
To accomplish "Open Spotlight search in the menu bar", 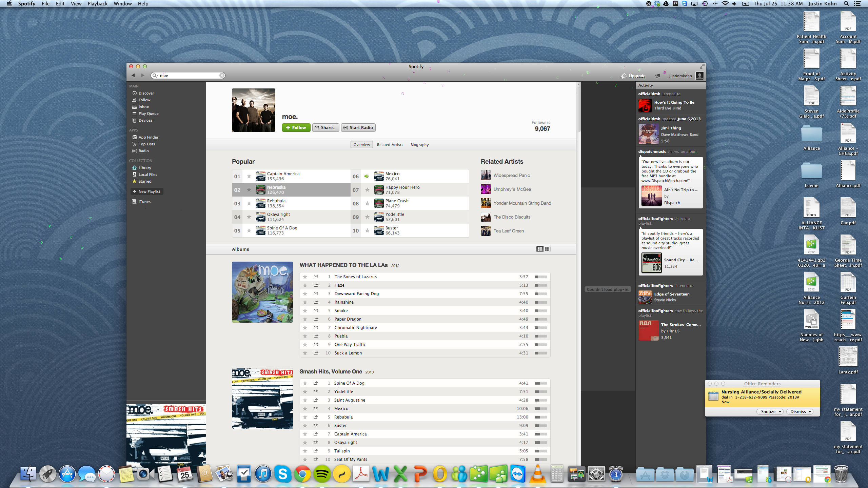I will click(x=846, y=4).
